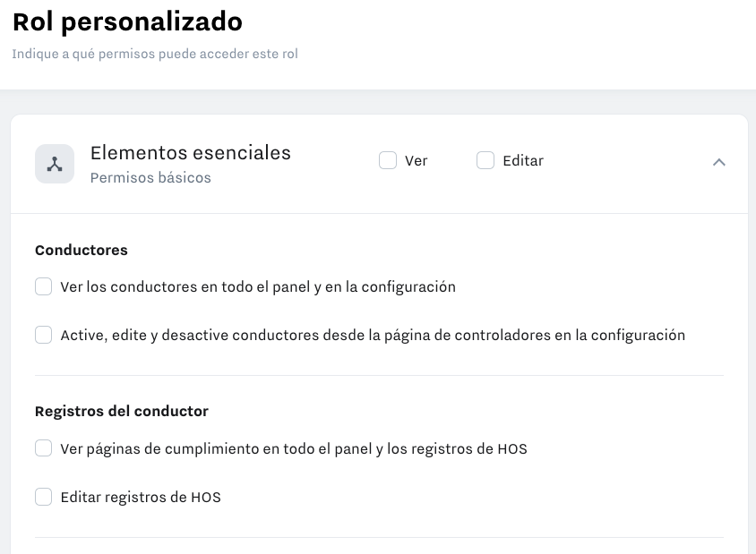Image resolution: width=756 pixels, height=554 pixels.
Task: Click the 'Elementos esenciales' section title
Action: tap(191, 152)
